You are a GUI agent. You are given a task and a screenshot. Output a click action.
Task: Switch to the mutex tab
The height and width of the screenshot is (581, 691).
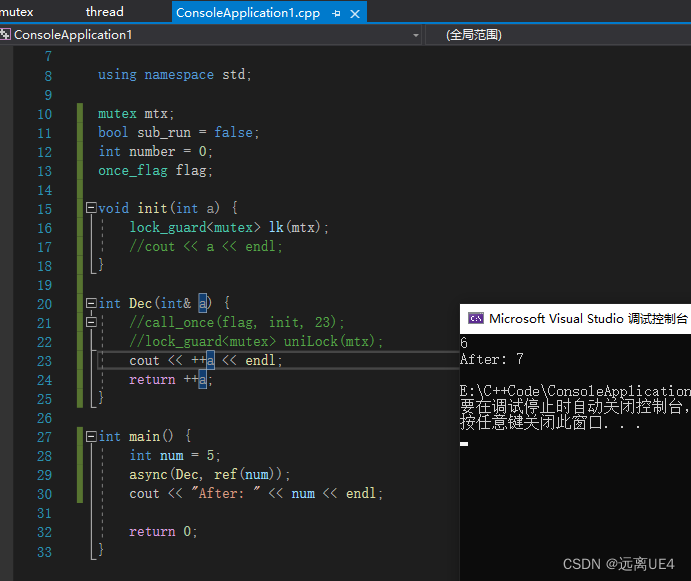(x=16, y=12)
